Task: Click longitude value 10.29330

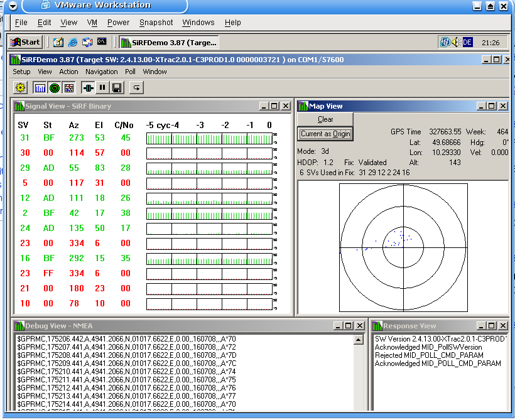Action: pos(447,153)
